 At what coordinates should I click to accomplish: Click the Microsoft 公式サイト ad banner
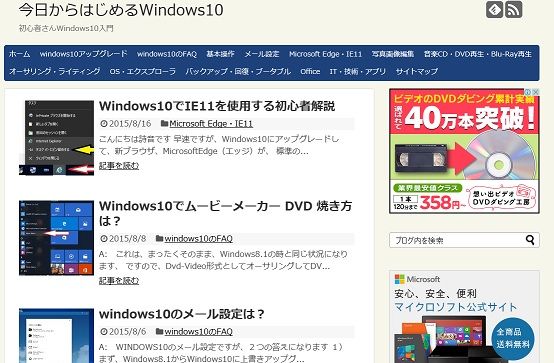point(464,317)
